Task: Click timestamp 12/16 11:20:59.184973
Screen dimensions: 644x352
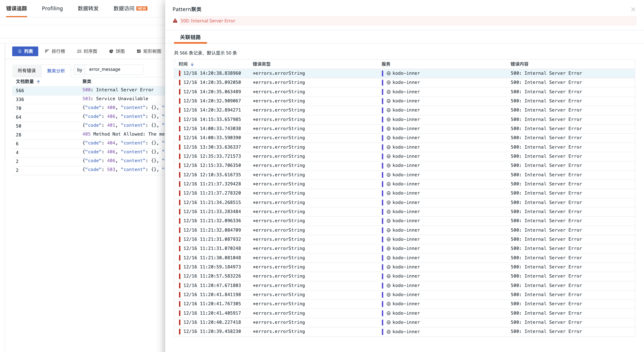Action: pyautogui.click(x=212, y=267)
